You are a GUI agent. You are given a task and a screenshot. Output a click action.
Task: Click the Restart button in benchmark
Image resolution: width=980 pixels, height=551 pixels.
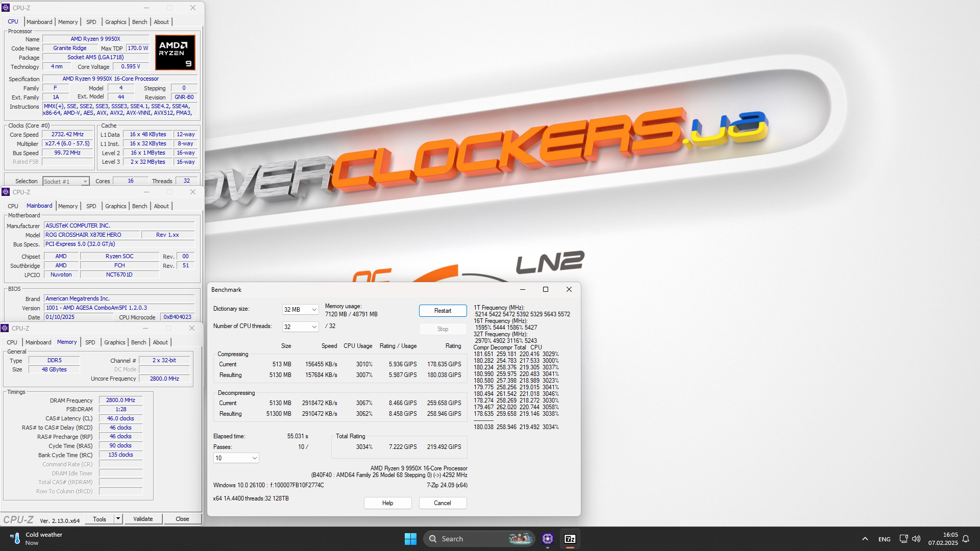pos(442,311)
